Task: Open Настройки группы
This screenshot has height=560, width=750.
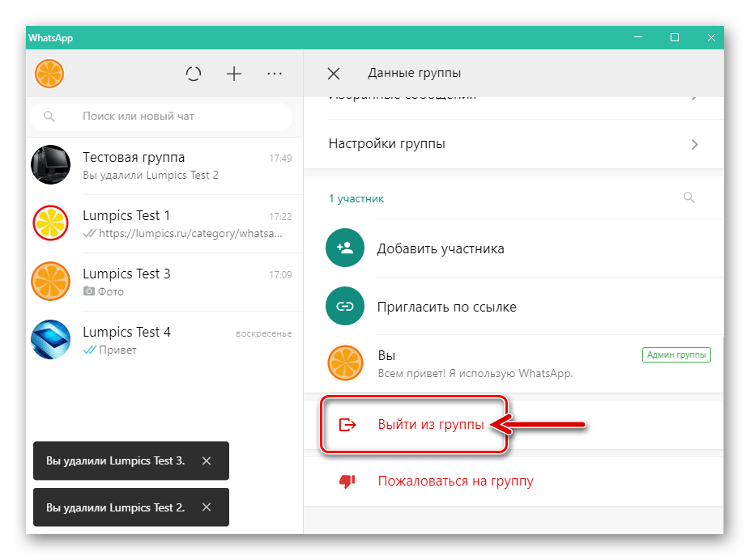Action: pos(513,144)
